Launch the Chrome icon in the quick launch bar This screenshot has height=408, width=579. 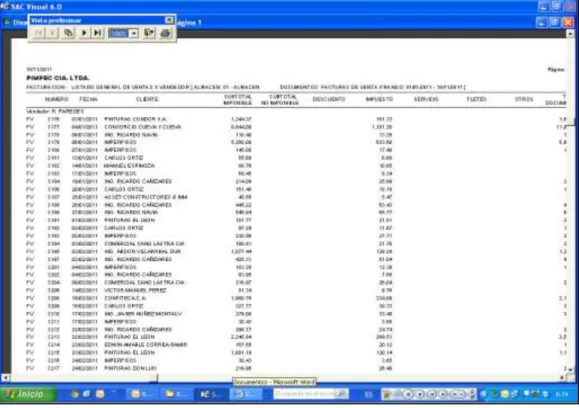pos(75,394)
